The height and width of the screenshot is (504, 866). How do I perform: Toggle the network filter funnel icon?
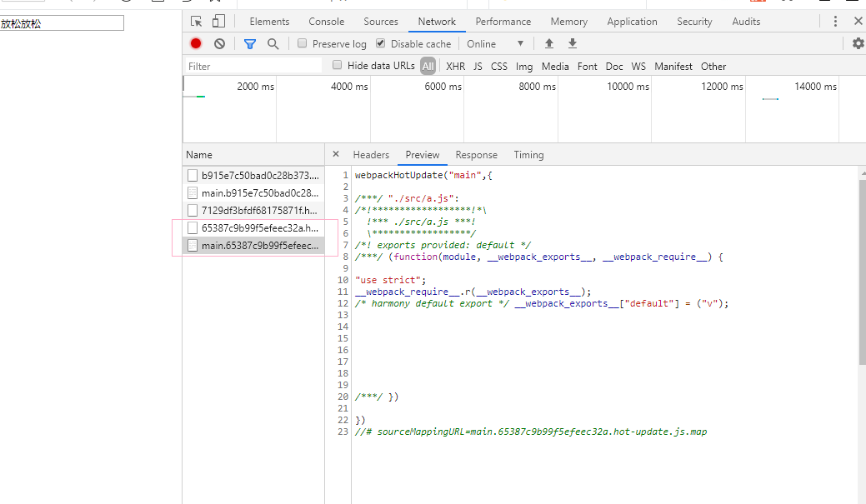pos(249,43)
